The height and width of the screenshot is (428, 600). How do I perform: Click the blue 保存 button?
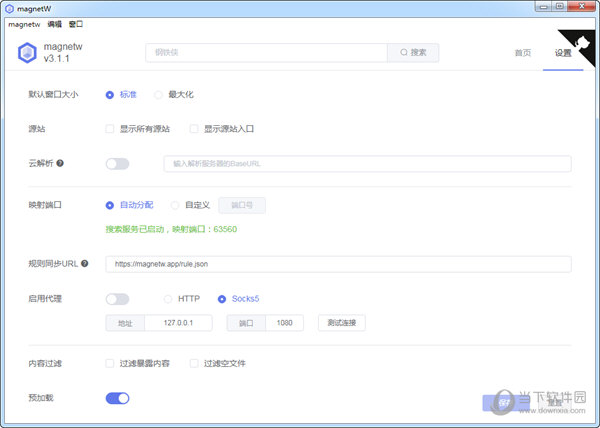click(x=505, y=403)
